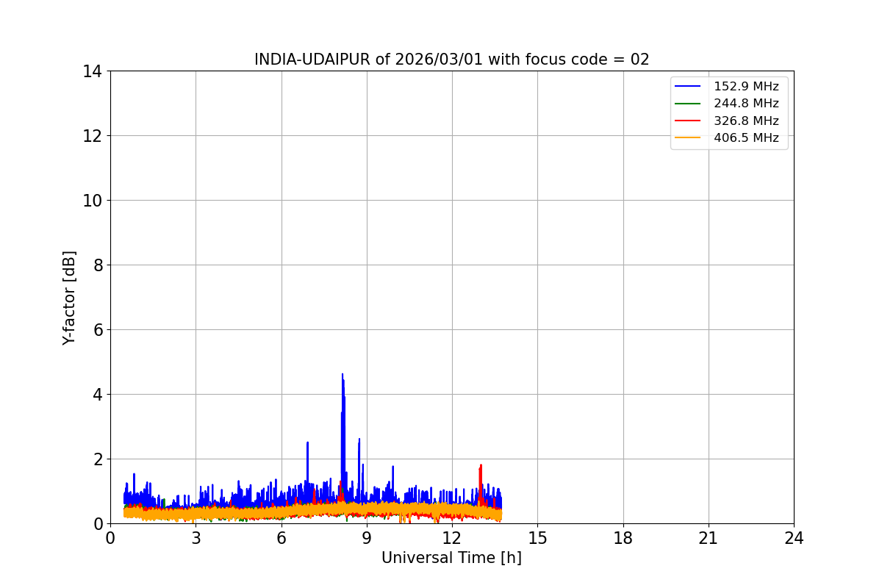Image resolution: width=882 pixels, height=588 pixels.
Task: Click y-axis tick label 6
Action: pos(97,330)
